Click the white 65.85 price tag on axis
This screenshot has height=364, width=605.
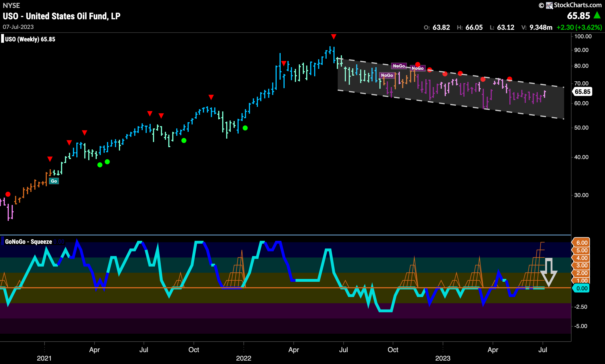582,92
